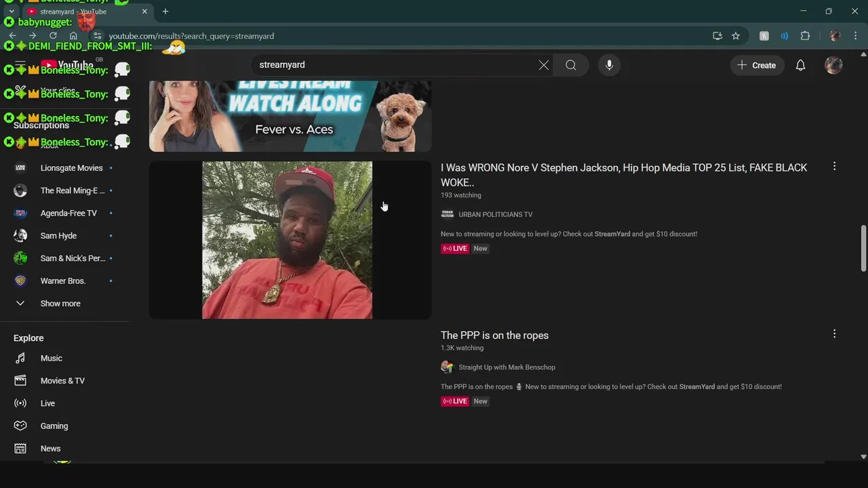Visit URBAN POLITICIANS TV channel name
Viewport: 868px width, 488px height.
tap(495, 214)
